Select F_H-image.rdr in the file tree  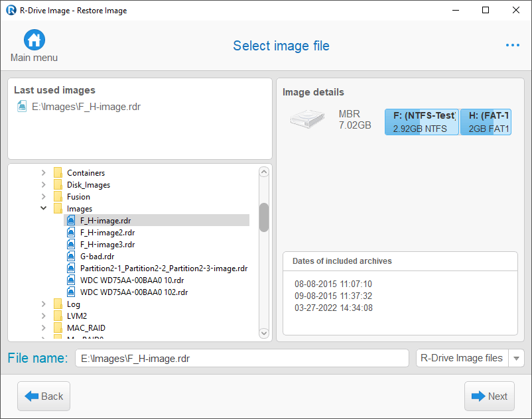click(105, 220)
